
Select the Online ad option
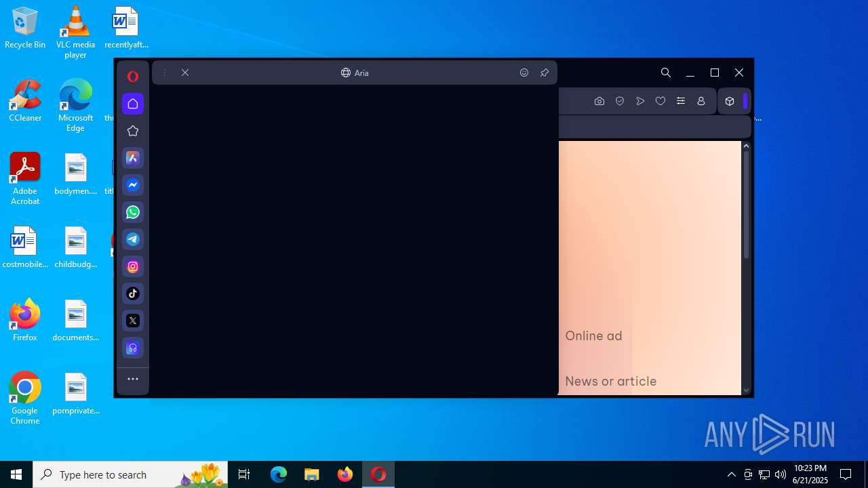593,335
